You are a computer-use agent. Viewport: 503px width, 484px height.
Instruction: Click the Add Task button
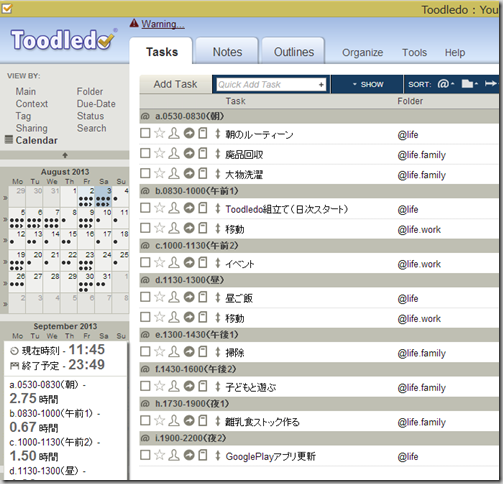[x=175, y=84]
